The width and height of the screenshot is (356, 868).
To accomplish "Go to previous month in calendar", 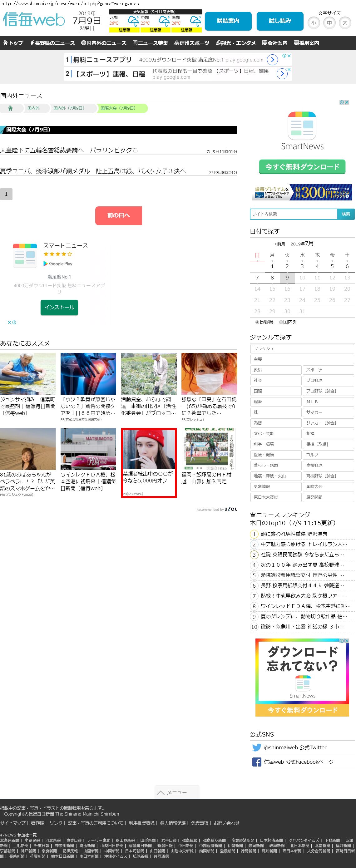I will pos(279,244).
